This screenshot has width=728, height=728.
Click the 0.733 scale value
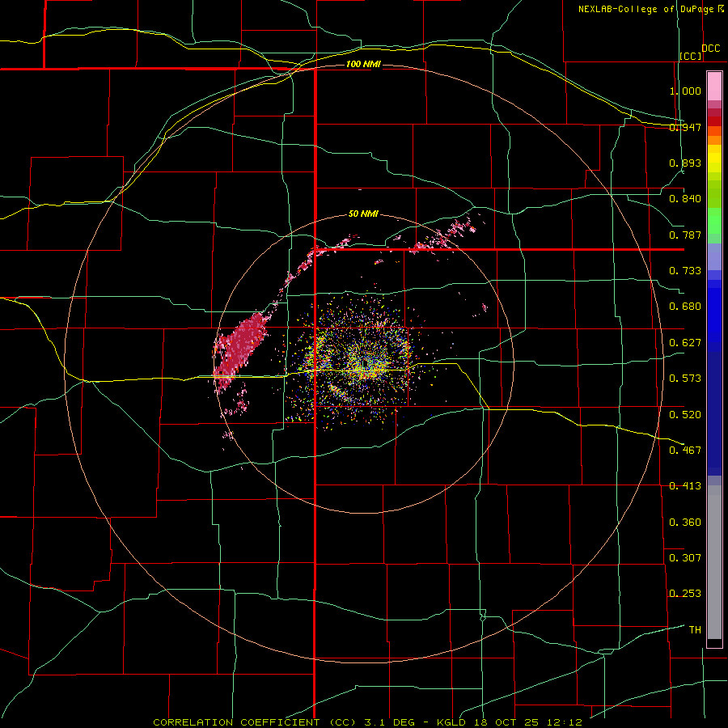pyautogui.click(x=685, y=271)
